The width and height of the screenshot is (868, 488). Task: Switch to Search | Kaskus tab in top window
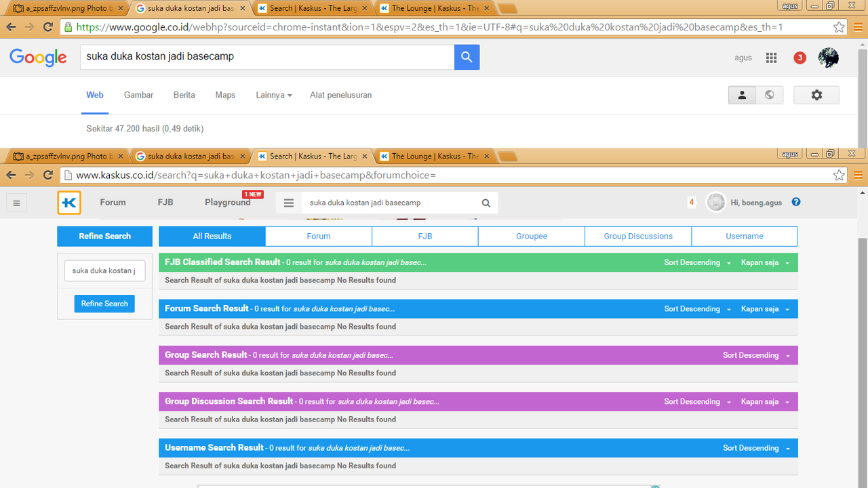313,8
